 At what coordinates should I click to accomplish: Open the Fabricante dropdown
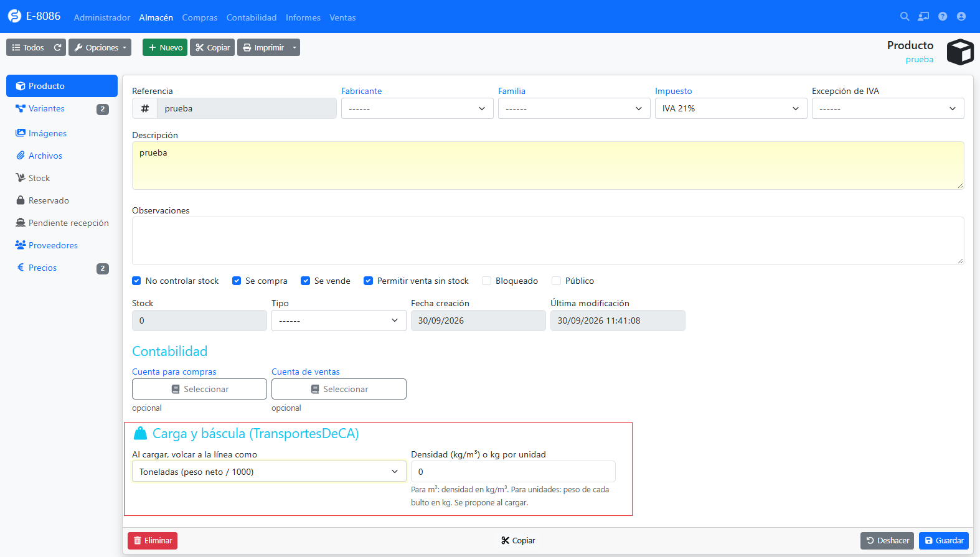[x=417, y=108]
